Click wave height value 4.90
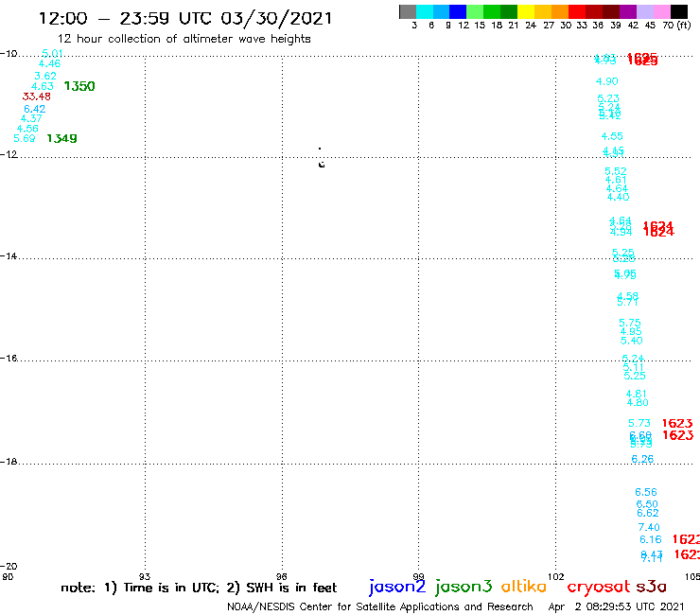 point(607,81)
